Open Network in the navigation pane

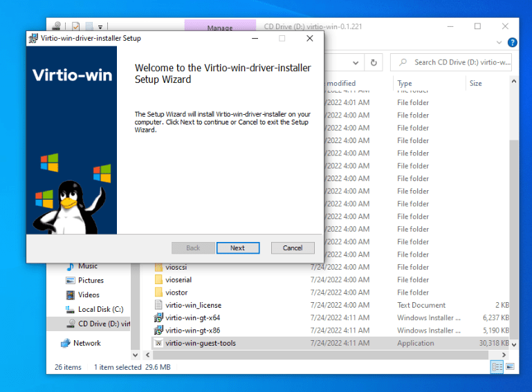coord(87,343)
